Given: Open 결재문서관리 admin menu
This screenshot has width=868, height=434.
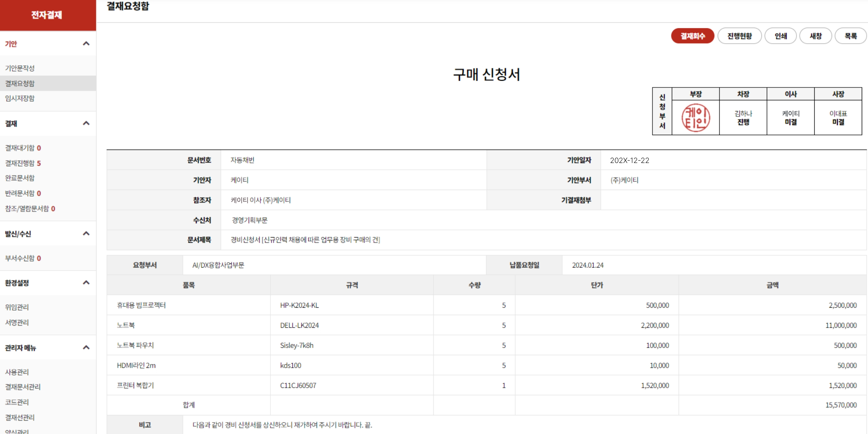Looking at the screenshot, I should click(23, 387).
